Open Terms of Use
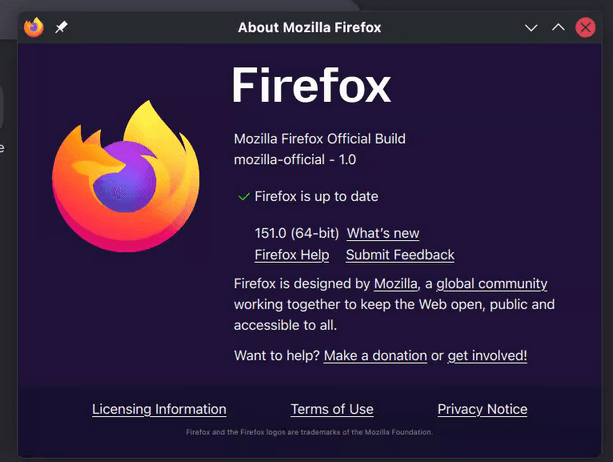The width and height of the screenshot is (613, 462). [x=332, y=409]
